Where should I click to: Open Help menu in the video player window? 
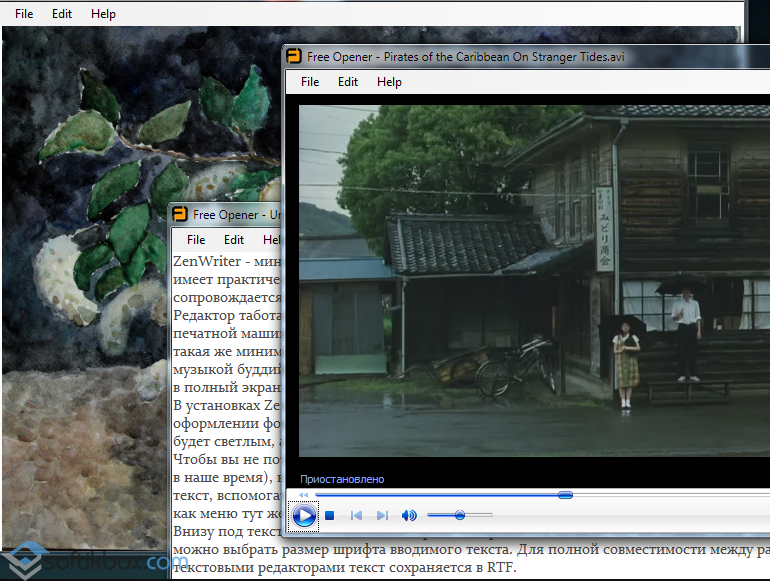(389, 82)
